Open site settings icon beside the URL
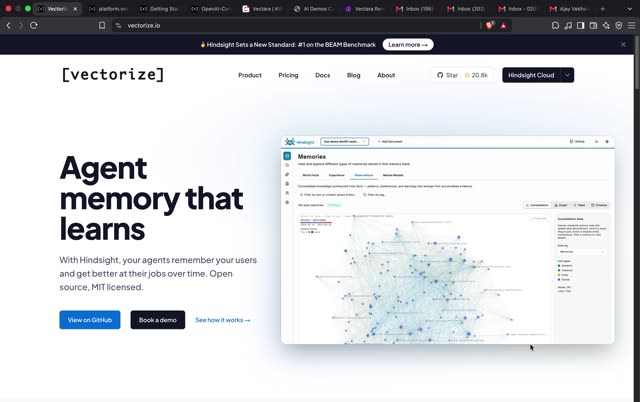 point(118,25)
